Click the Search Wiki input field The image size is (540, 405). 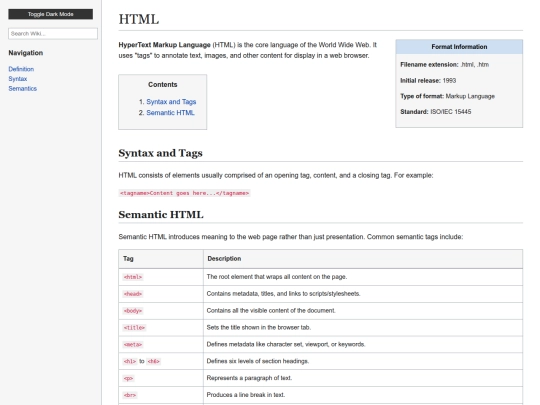click(x=53, y=33)
